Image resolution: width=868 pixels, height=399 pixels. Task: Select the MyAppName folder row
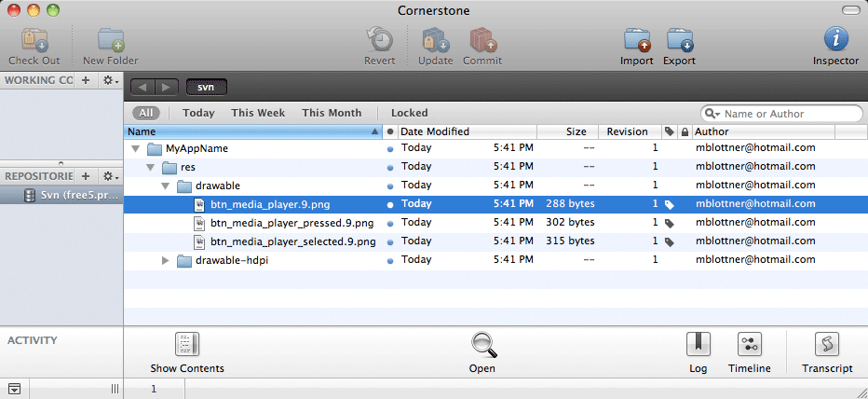click(495, 148)
